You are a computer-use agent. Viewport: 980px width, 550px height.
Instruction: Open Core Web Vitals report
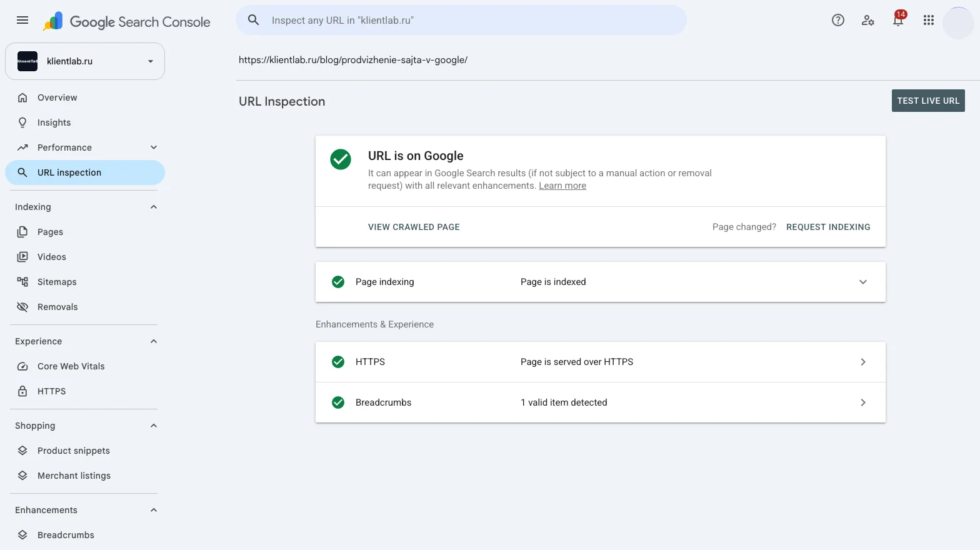85,366
